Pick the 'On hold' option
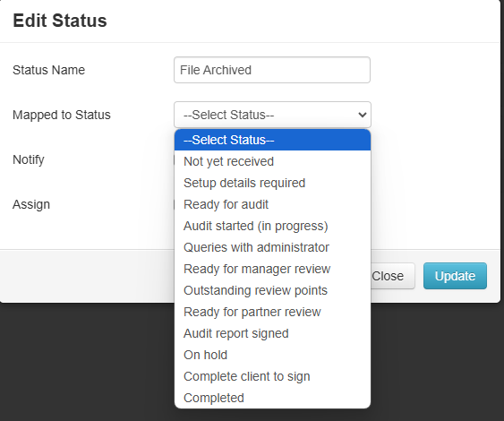The width and height of the screenshot is (504, 421). (272, 355)
